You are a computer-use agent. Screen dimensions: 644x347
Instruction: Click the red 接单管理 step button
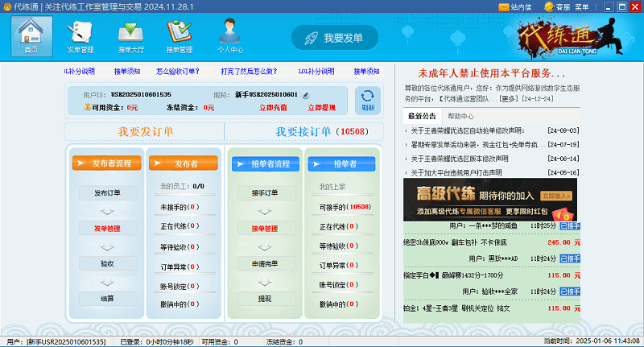tap(266, 229)
